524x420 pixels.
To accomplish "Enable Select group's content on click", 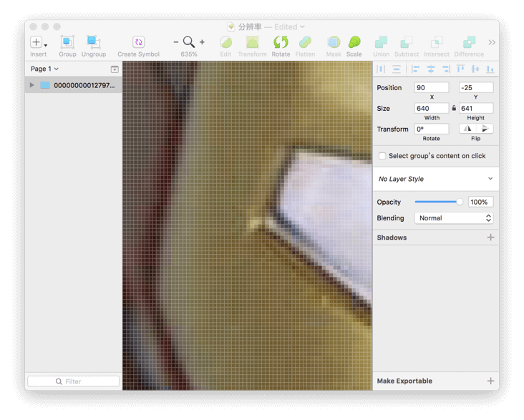I will coord(382,156).
